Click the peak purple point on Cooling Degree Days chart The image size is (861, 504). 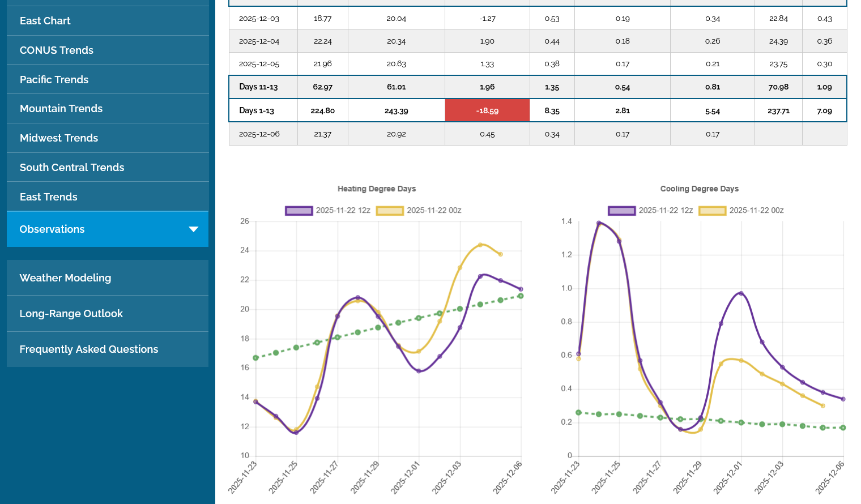(599, 223)
